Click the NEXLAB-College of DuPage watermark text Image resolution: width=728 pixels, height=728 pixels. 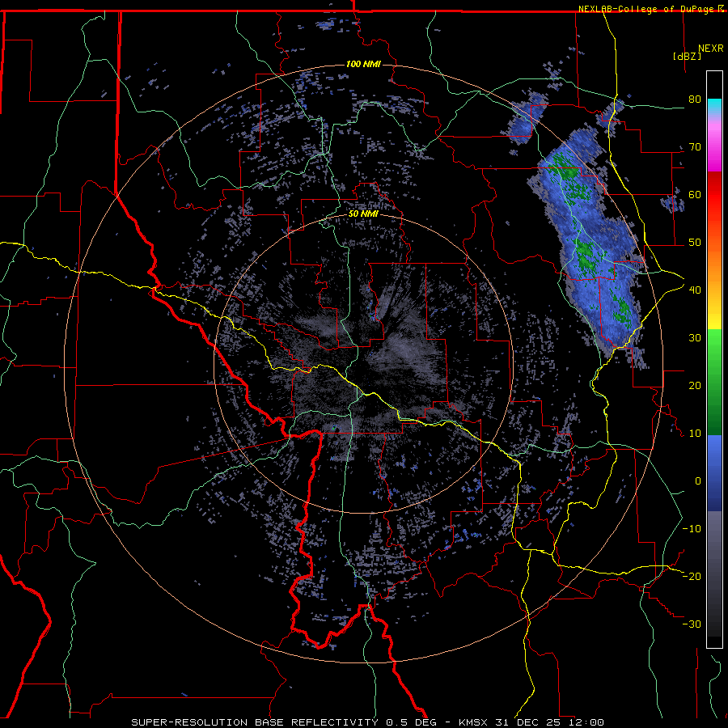(650, 9)
